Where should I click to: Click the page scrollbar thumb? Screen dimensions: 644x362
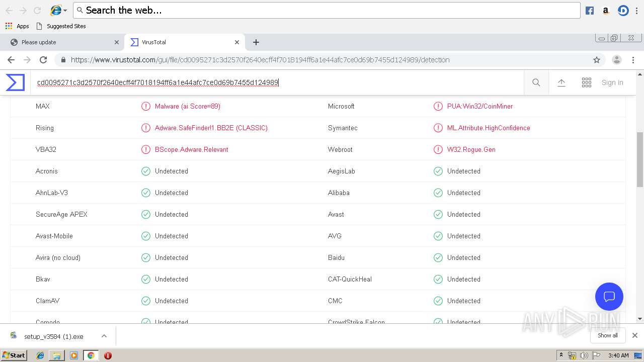640,159
